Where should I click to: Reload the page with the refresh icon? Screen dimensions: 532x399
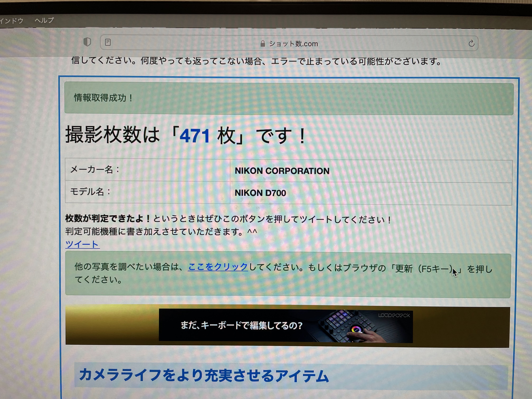coord(471,43)
